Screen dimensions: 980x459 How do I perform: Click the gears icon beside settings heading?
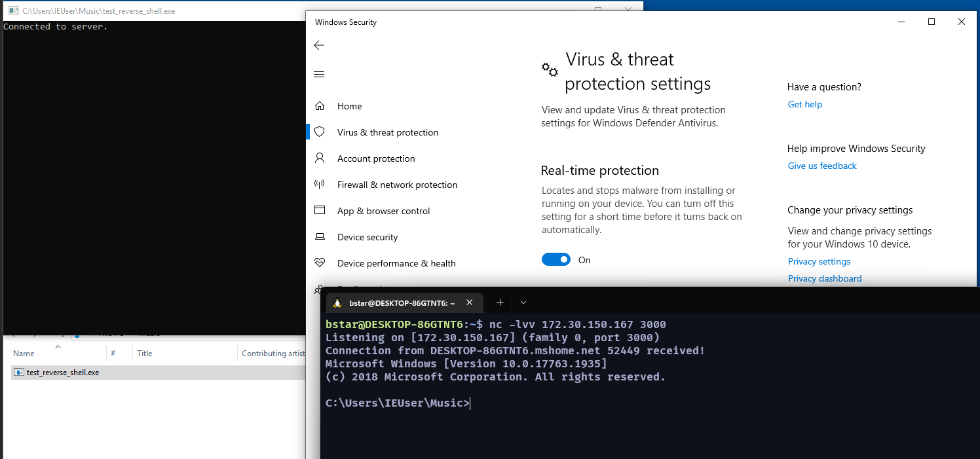coord(550,69)
